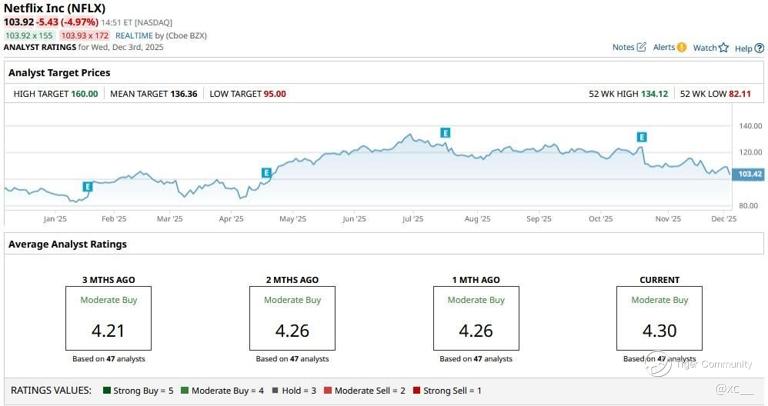This screenshot has width=768, height=406.
Task: Click LOW TARGET value 95.00
Action: (x=275, y=94)
